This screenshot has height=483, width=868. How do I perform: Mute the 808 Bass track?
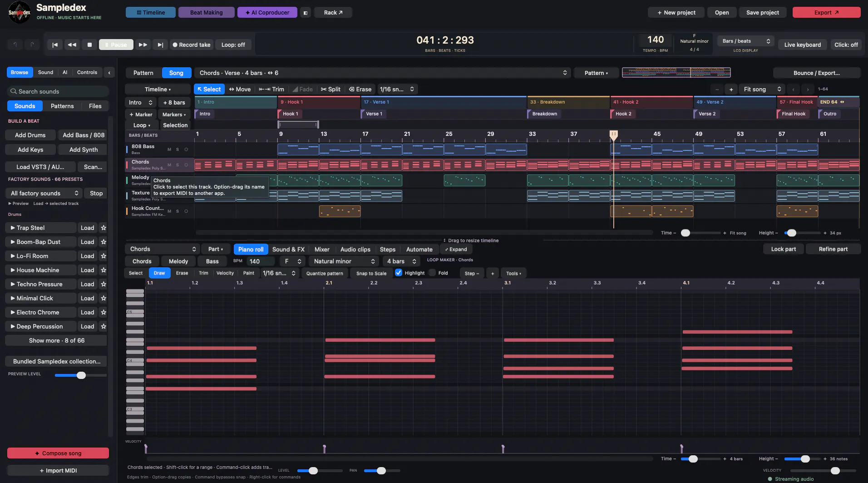(169, 149)
